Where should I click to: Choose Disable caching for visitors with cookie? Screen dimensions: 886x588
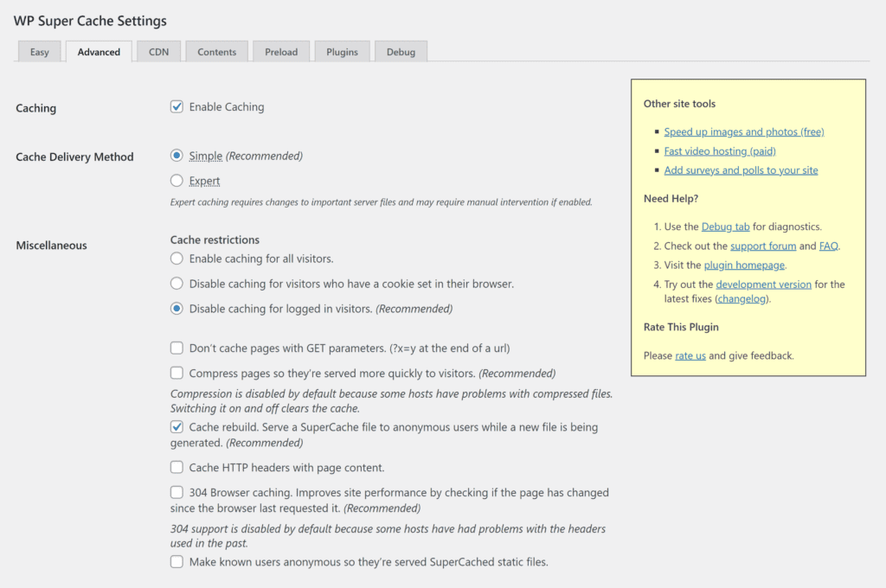(177, 283)
